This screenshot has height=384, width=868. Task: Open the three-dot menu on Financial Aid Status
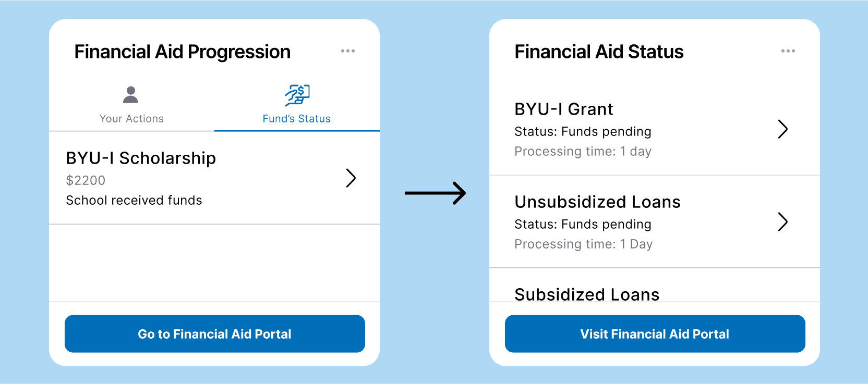(788, 51)
